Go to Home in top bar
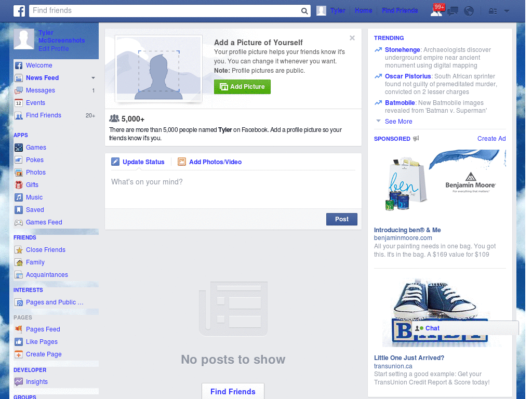532x399 pixels. tap(363, 10)
